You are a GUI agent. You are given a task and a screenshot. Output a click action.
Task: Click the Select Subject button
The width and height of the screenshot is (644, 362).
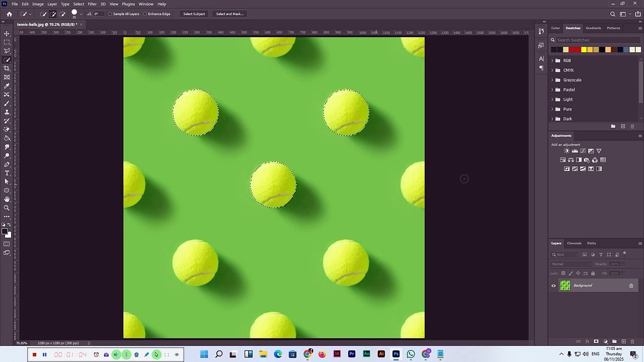coord(194,14)
